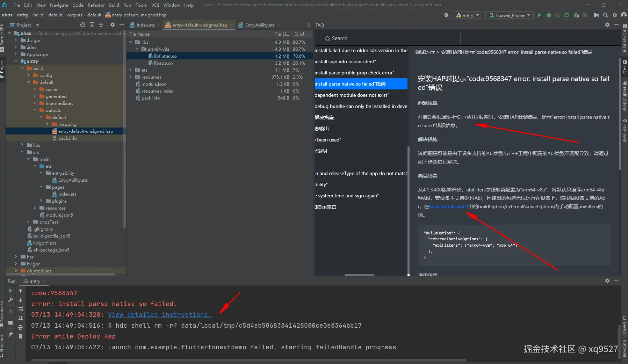Clear console with trash icon

coord(21,336)
